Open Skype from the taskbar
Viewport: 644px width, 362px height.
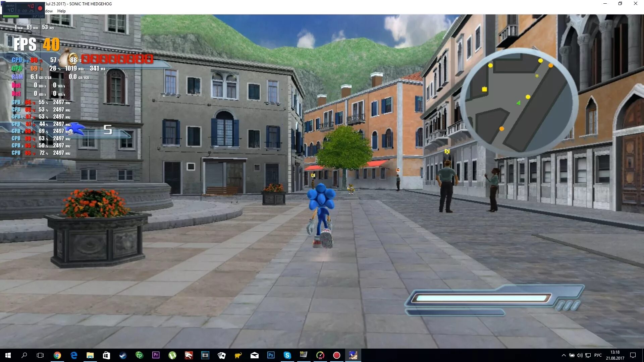[x=287, y=355]
